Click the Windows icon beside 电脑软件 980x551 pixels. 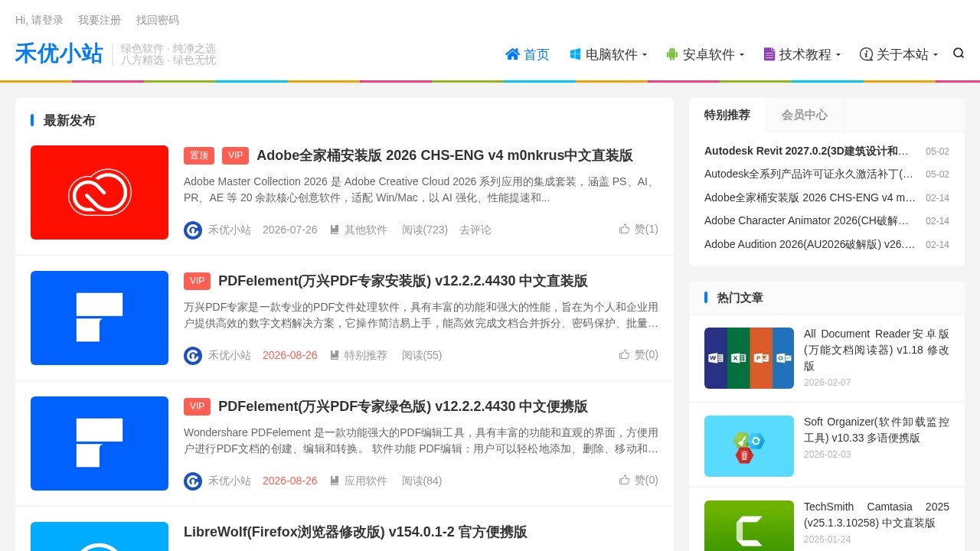[x=575, y=54]
